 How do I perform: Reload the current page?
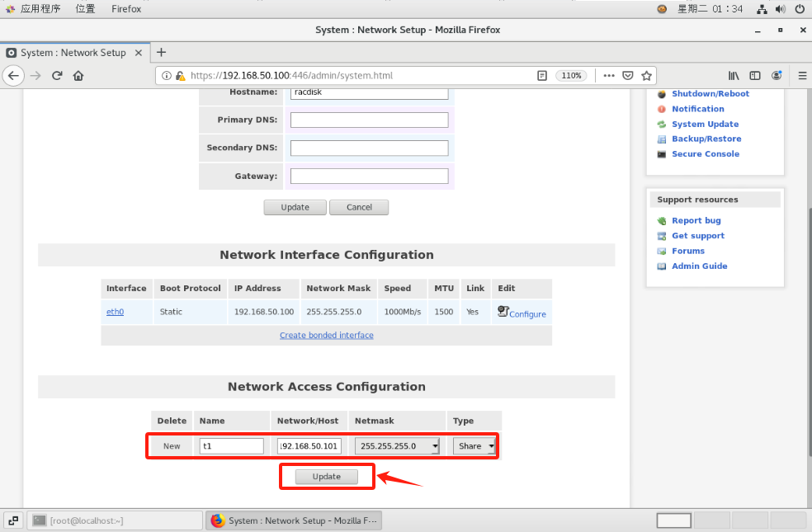click(57, 76)
